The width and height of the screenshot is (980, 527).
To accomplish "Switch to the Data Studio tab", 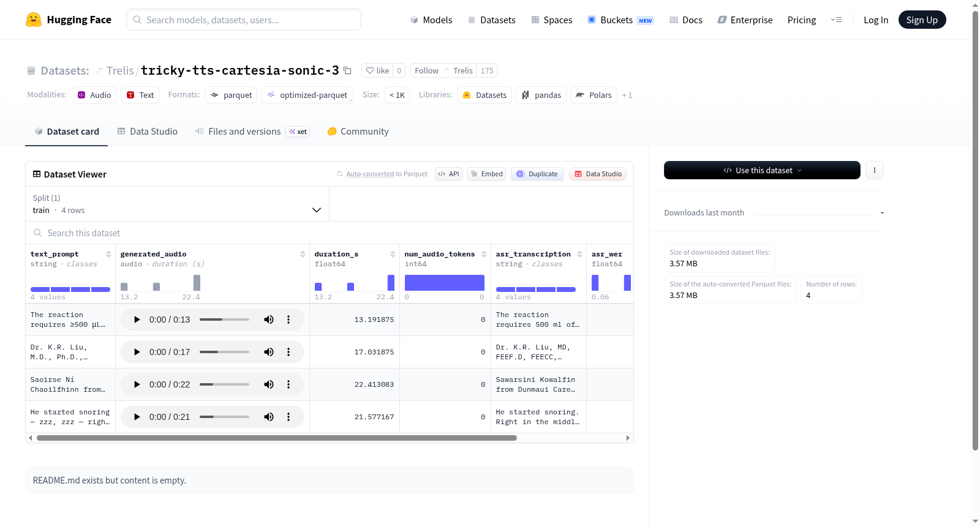I will click(x=148, y=132).
